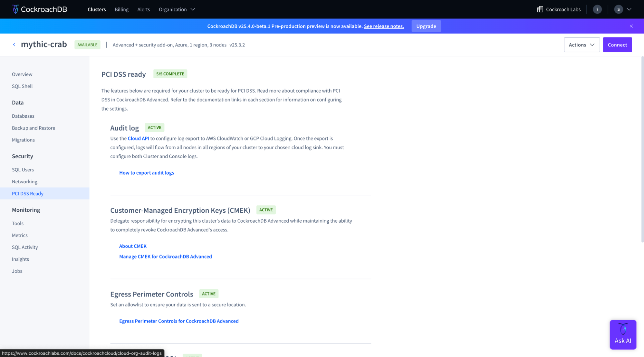Dismiss the release banner with the X
The height and width of the screenshot is (357, 644).
631,26
